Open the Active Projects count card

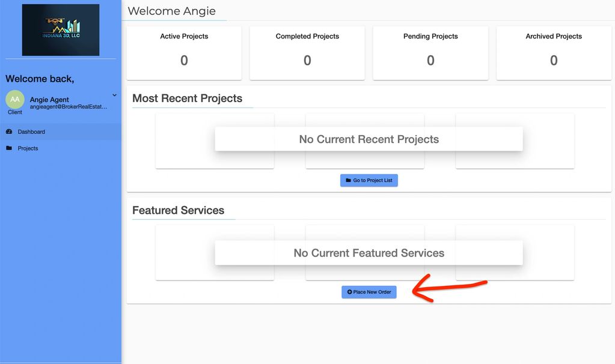[184, 53]
